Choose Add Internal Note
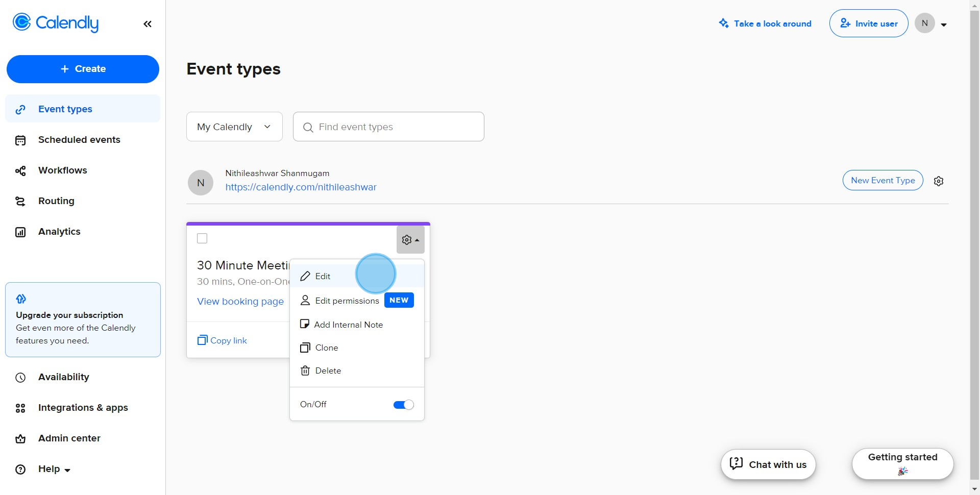This screenshot has height=495, width=980. [x=357, y=325]
